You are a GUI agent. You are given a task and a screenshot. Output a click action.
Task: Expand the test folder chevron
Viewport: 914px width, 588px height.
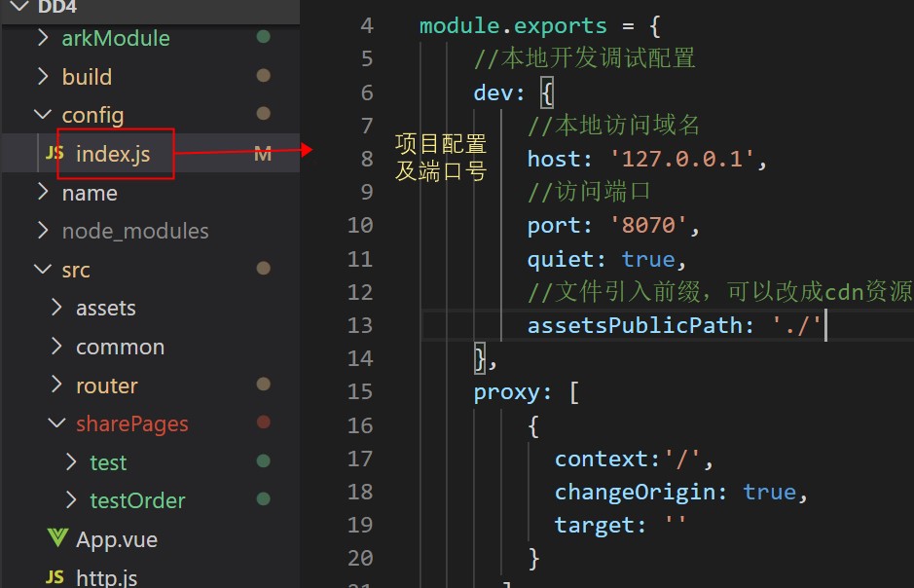point(70,461)
